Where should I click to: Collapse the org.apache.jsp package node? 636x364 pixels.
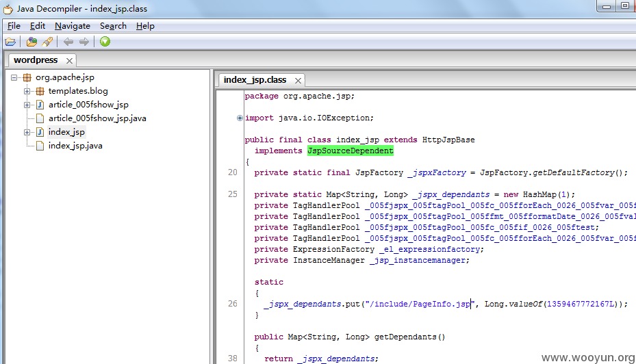coord(14,77)
